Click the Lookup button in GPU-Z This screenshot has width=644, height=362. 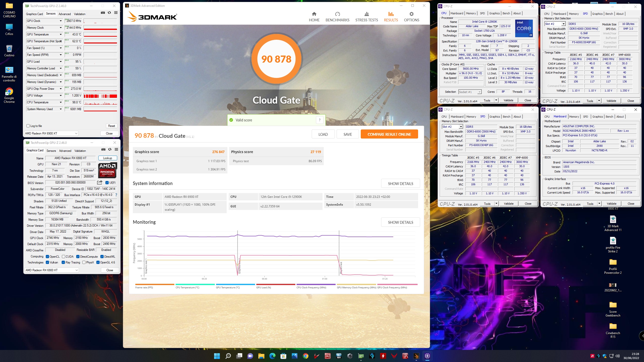coord(107,158)
